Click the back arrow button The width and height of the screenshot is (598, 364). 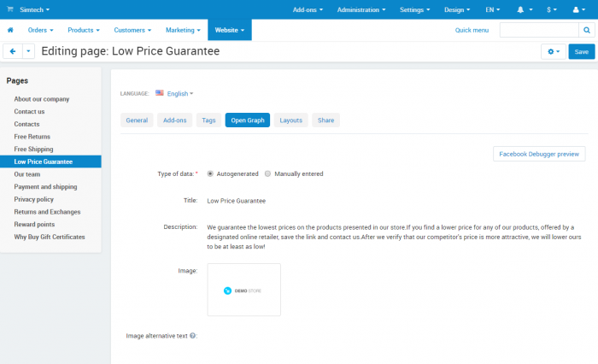click(13, 51)
